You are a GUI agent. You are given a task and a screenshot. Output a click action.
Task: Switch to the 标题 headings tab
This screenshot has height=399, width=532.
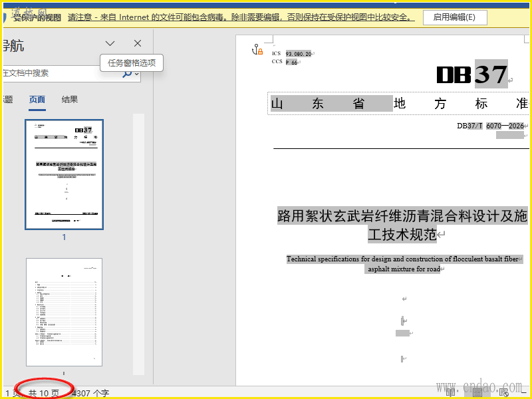(x=7, y=99)
